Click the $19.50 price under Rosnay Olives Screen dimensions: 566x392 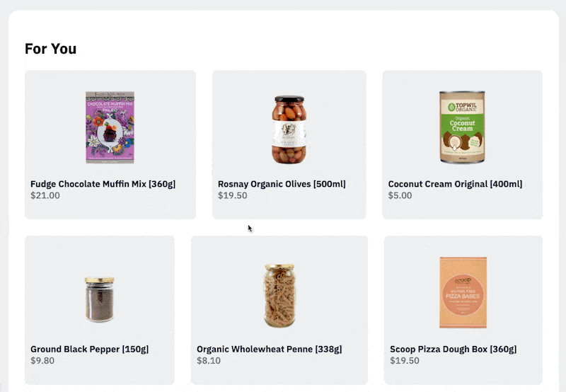233,195
